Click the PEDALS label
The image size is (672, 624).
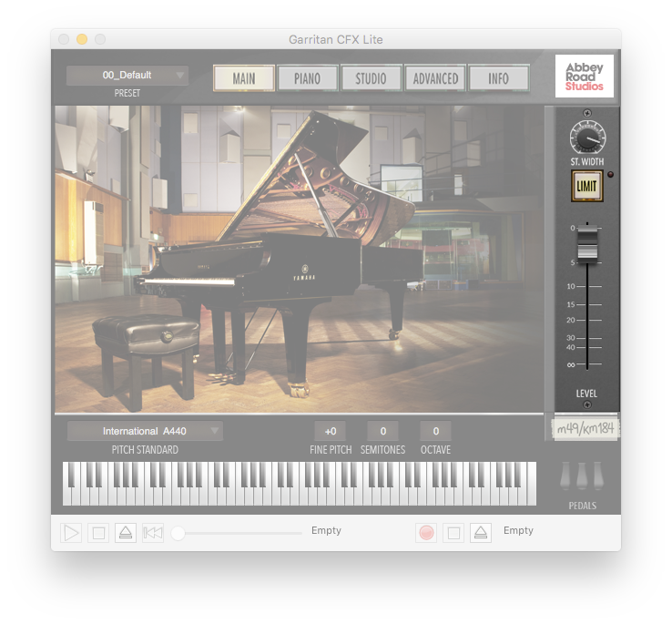coord(582,506)
